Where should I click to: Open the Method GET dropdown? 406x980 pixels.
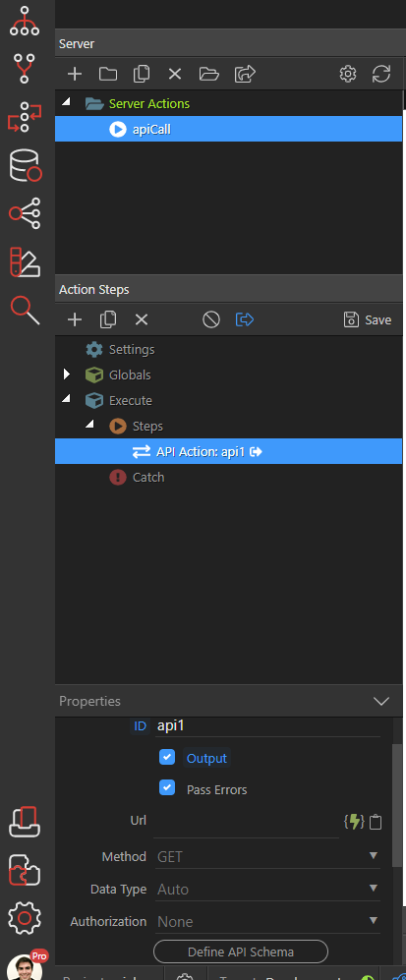[x=267, y=856]
